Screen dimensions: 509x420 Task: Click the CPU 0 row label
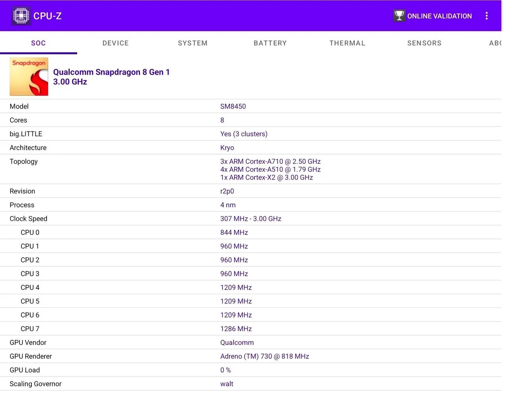click(x=30, y=232)
